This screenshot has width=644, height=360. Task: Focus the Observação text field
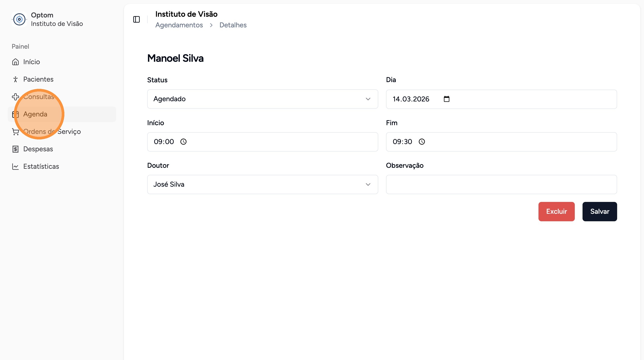[x=501, y=184]
